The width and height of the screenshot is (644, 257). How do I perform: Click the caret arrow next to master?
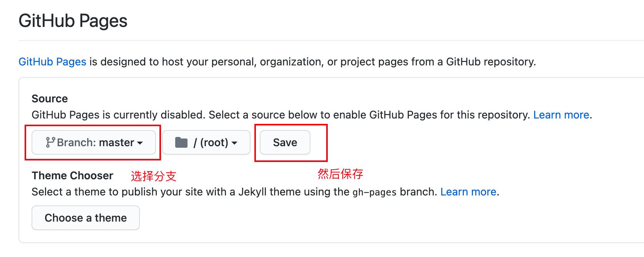tap(140, 143)
